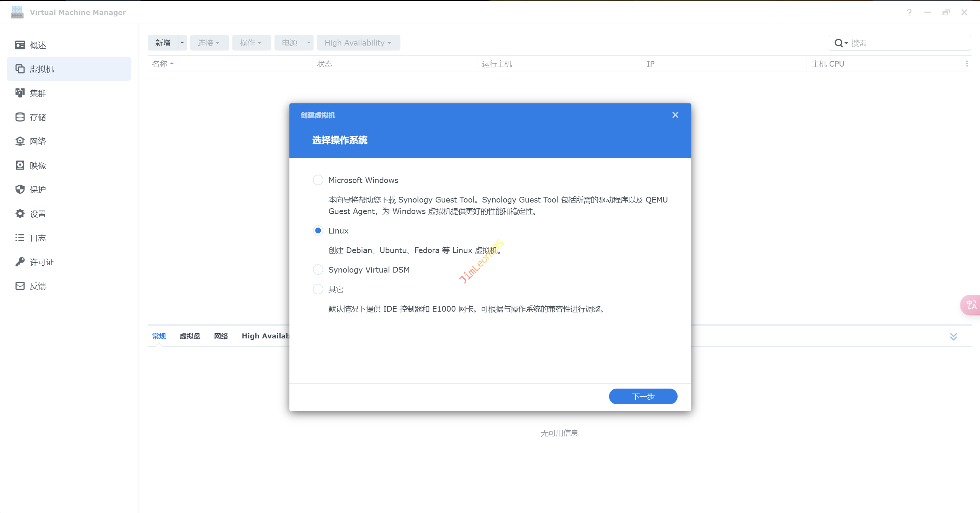The image size is (980, 513).
Task: Collapse the details panel with double chevron
Action: pos(953,337)
